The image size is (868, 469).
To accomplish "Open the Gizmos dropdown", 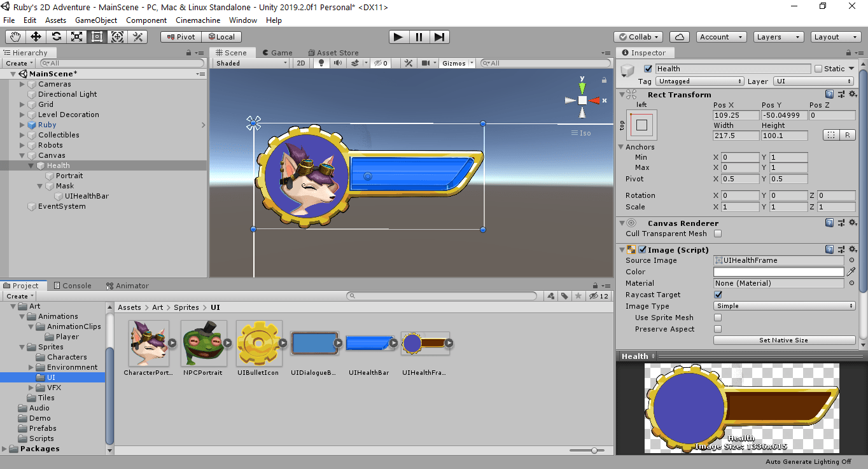I will pyautogui.click(x=458, y=63).
